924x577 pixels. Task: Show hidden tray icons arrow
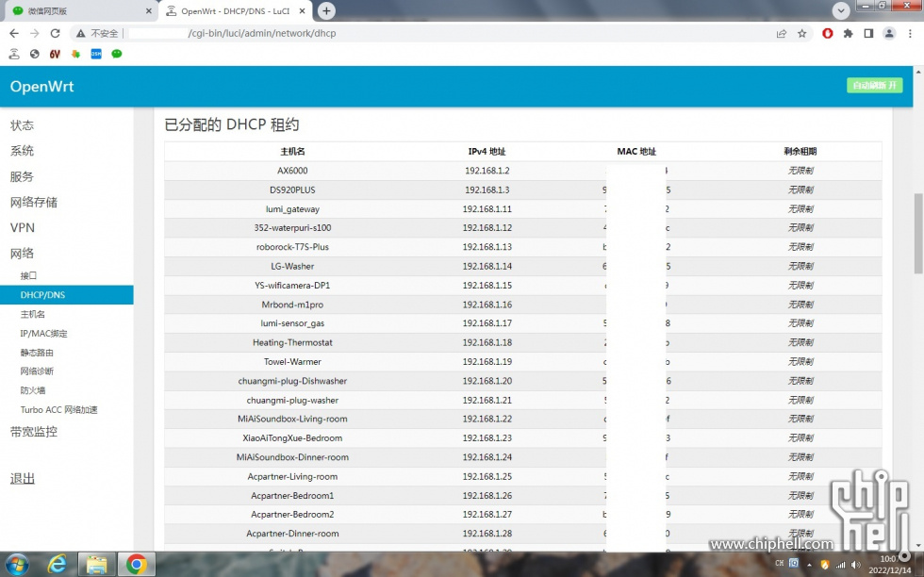(x=809, y=565)
